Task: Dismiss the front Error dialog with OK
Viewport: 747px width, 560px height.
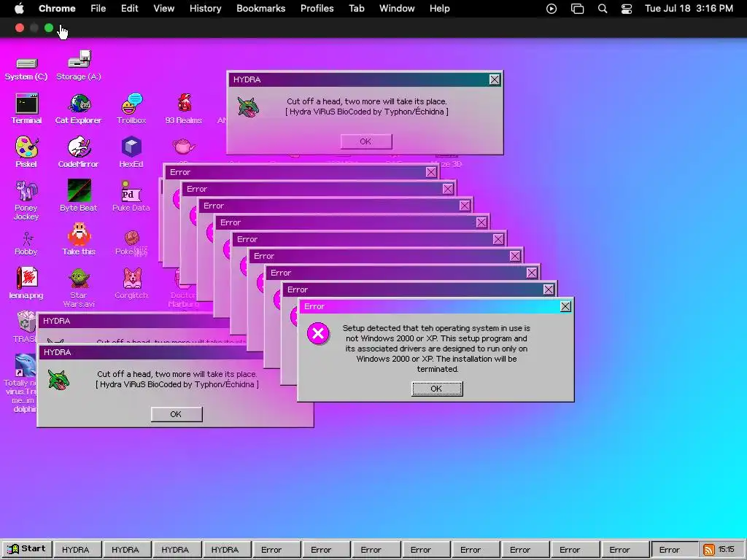Action: tap(437, 389)
